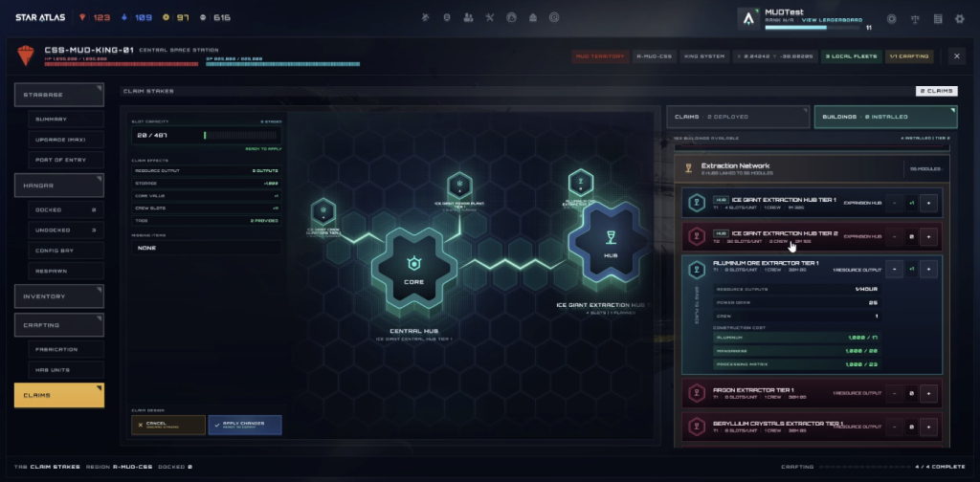Screen dimensions: 980x482
Task: Collapse the Extraction Network group header
Action: pos(812,168)
